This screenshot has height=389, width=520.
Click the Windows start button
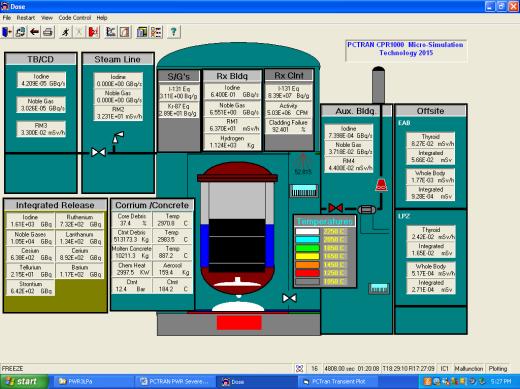click(23, 382)
